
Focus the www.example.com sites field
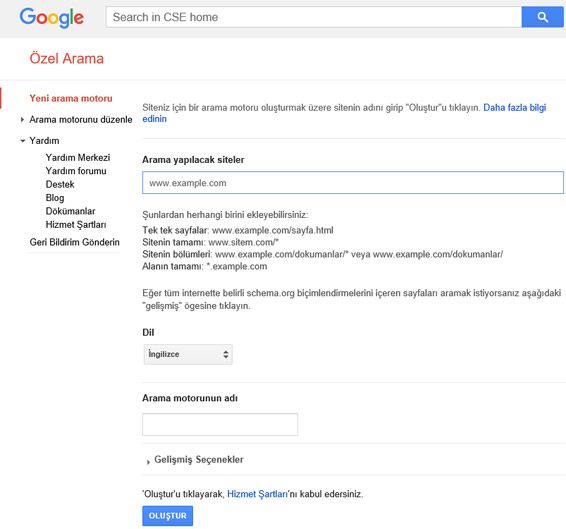pos(353,183)
